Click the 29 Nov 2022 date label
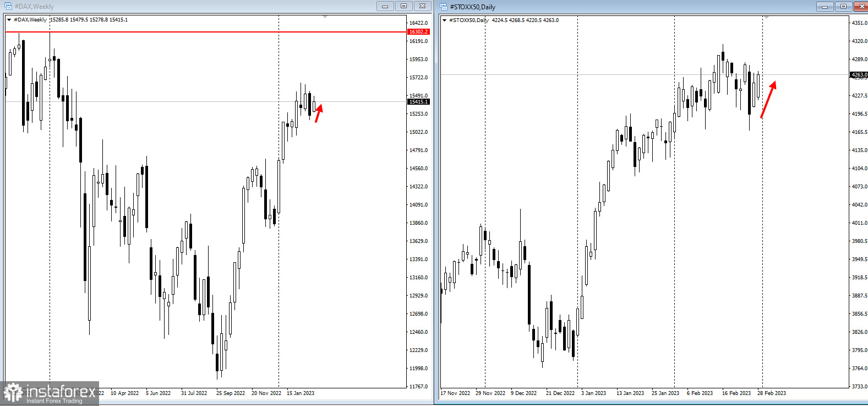Screen dimensions: 868x406 [490, 393]
